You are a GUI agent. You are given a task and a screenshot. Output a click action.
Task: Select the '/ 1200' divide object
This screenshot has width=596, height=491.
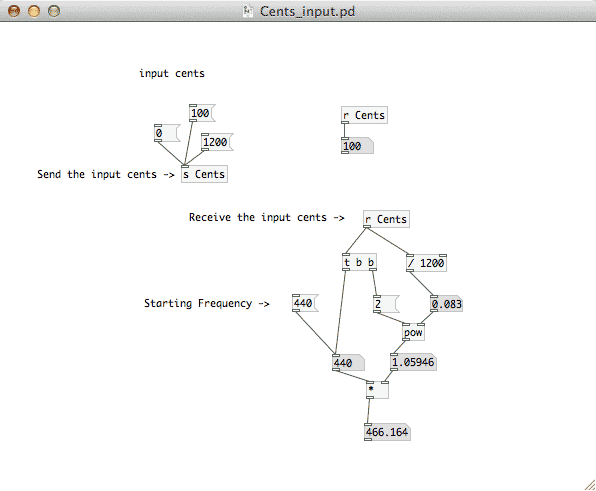tap(426, 263)
